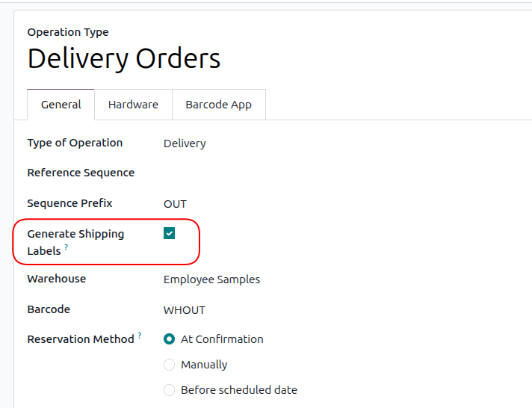
Task: Open the Hardware tab
Action: click(x=133, y=105)
